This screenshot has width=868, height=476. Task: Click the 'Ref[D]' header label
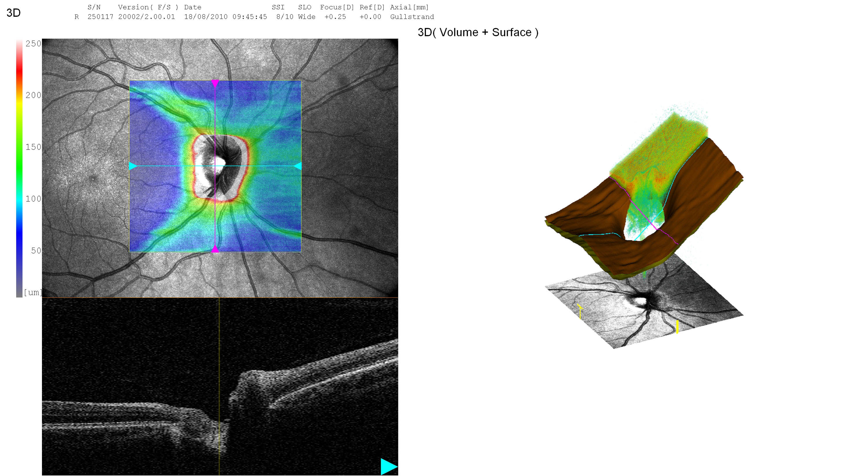click(x=372, y=7)
